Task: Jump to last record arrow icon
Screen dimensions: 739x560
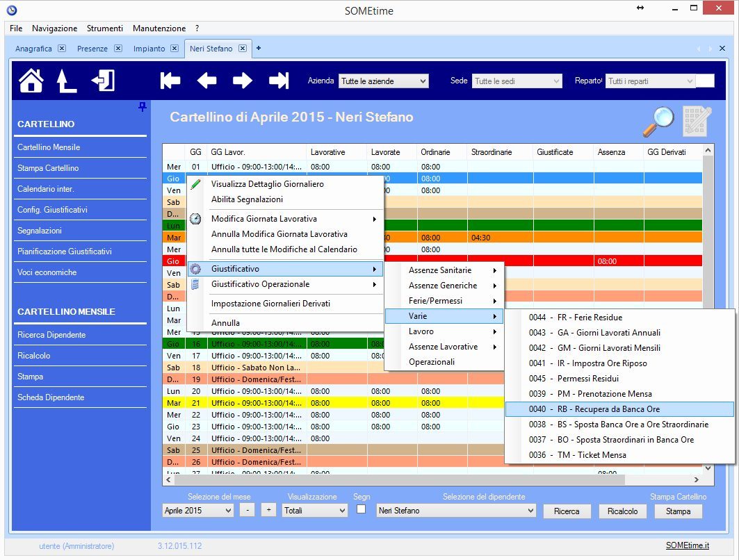Action: (279, 81)
